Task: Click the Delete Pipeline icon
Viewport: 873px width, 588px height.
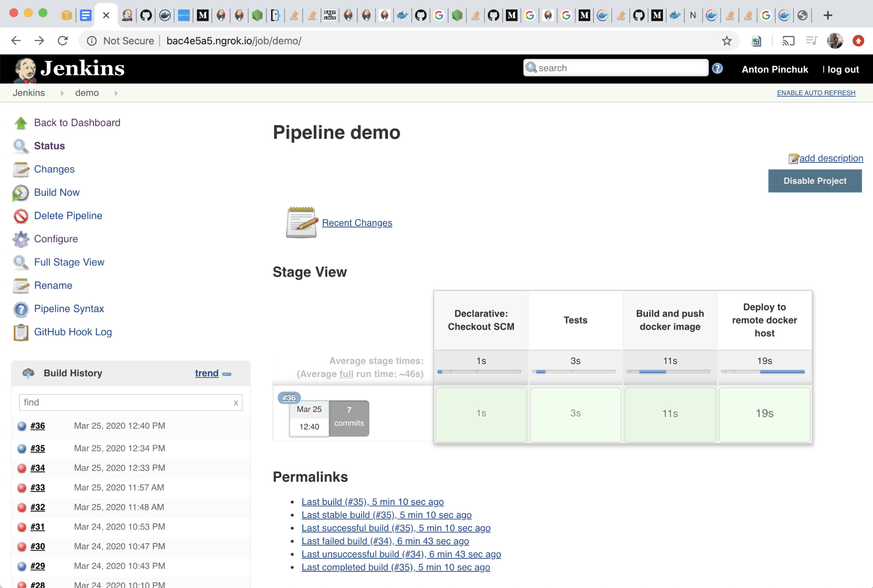Action: [21, 215]
